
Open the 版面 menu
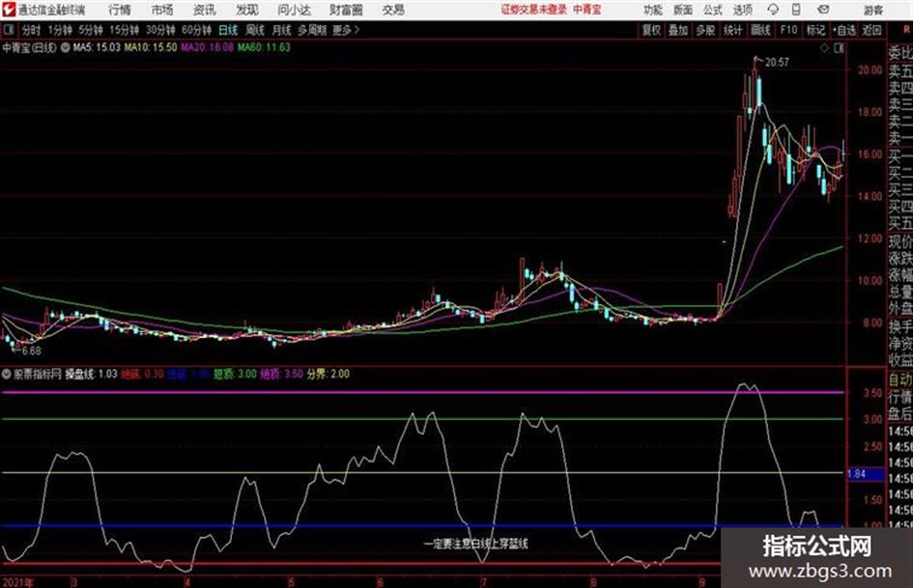click(x=682, y=10)
